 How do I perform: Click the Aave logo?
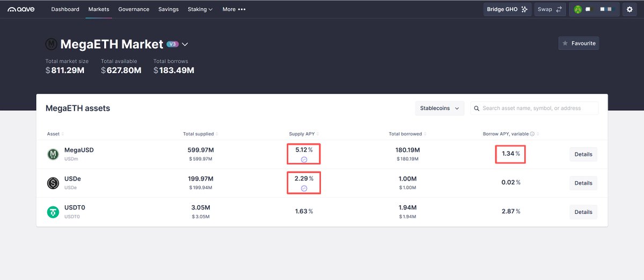[21, 9]
